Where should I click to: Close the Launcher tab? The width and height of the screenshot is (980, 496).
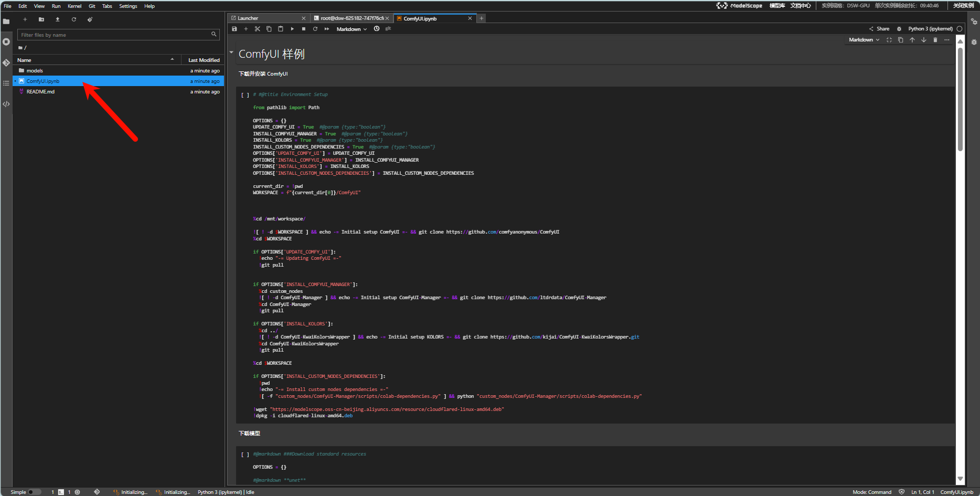point(303,18)
